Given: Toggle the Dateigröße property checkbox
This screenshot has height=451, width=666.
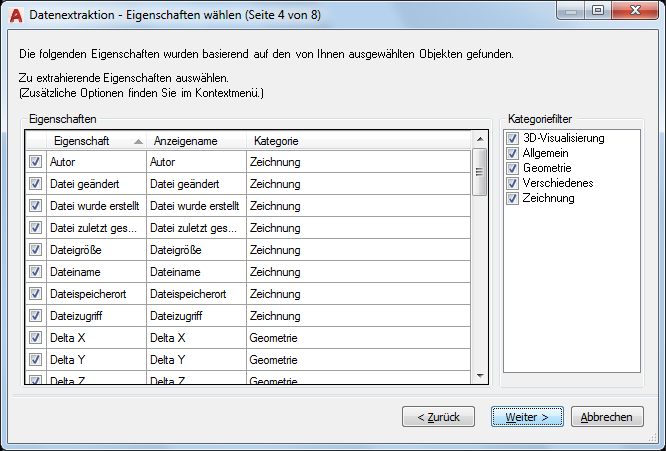Looking at the screenshot, I should coord(35,250).
